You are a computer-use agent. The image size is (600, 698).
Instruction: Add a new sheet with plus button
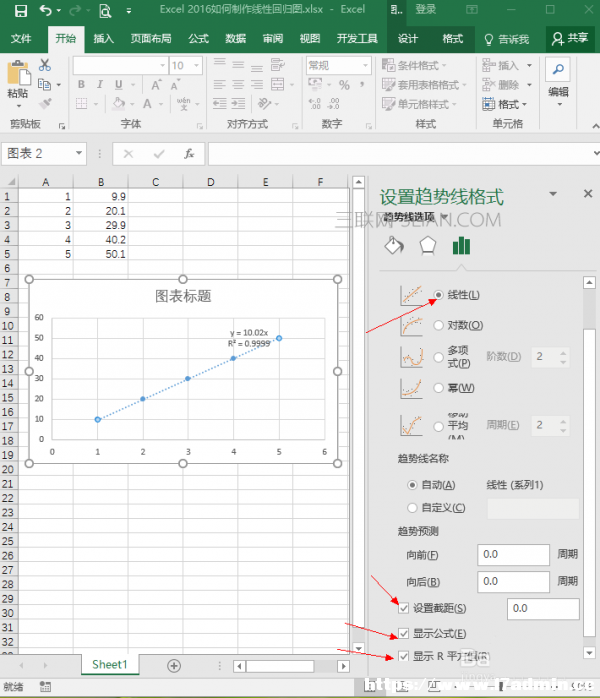pos(174,666)
